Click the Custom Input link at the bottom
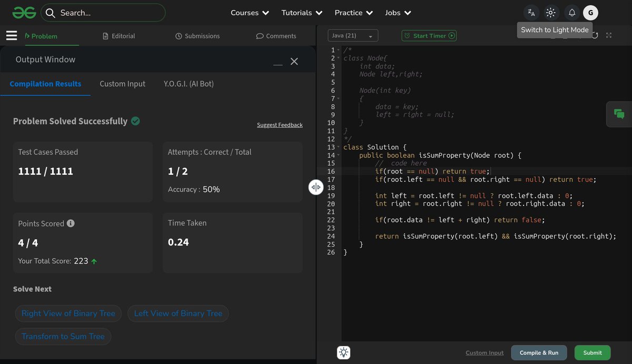 485,353
